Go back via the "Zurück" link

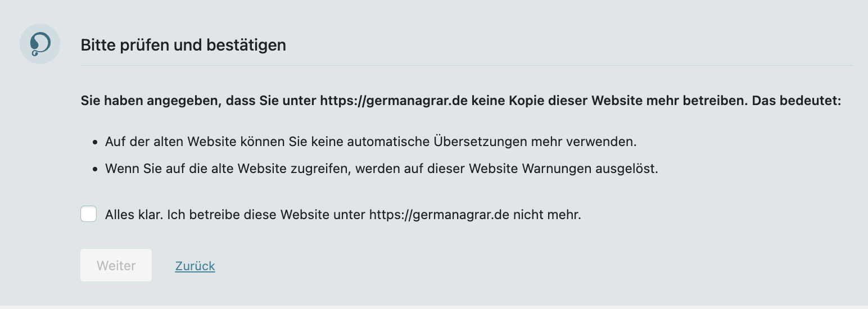pos(195,266)
